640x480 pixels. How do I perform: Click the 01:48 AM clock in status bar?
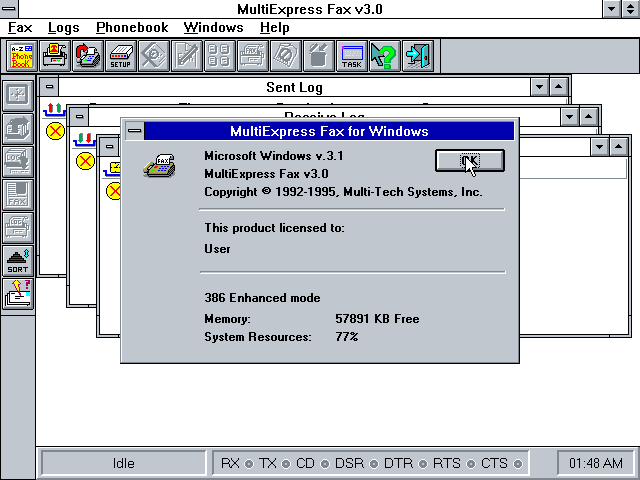pos(596,463)
